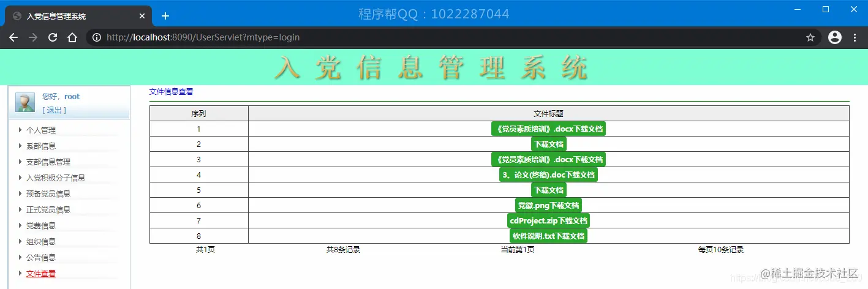Click the 文件标题 column header
This screenshot has height=289, width=868.
pos(548,113)
